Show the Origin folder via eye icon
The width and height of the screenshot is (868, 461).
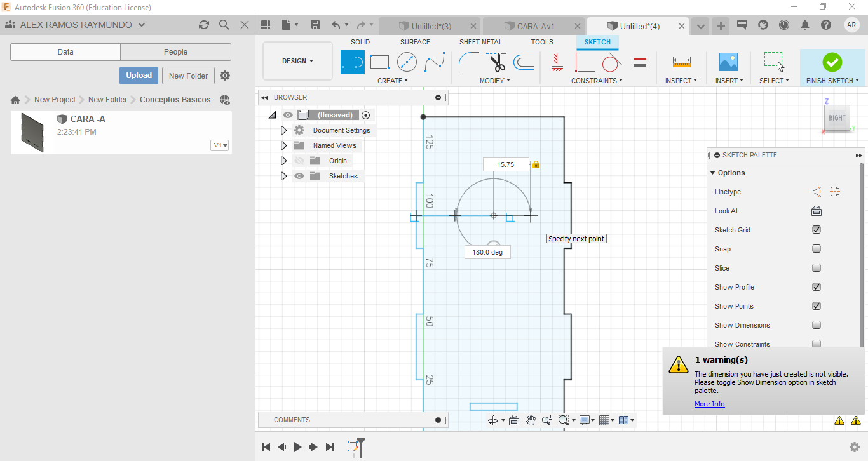(x=299, y=161)
